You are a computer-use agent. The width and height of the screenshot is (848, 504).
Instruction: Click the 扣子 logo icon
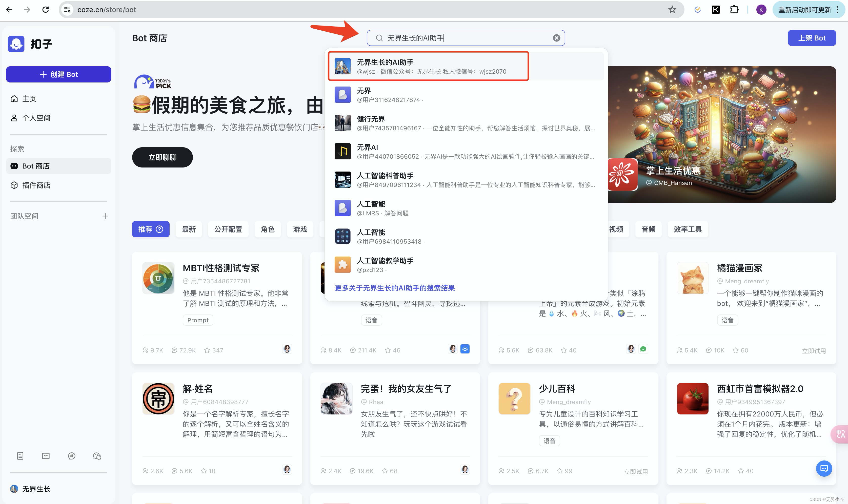[16, 44]
